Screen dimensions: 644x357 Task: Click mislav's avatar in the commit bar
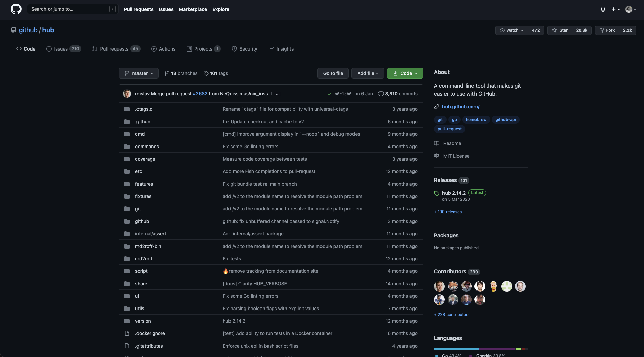pyautogui.click(x=127, y=94)
